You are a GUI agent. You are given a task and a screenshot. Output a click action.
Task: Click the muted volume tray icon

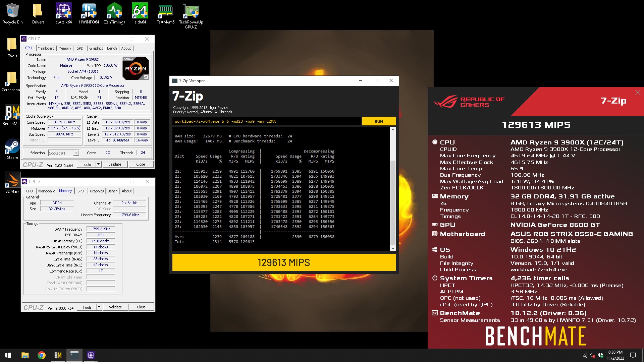point(592,355)
